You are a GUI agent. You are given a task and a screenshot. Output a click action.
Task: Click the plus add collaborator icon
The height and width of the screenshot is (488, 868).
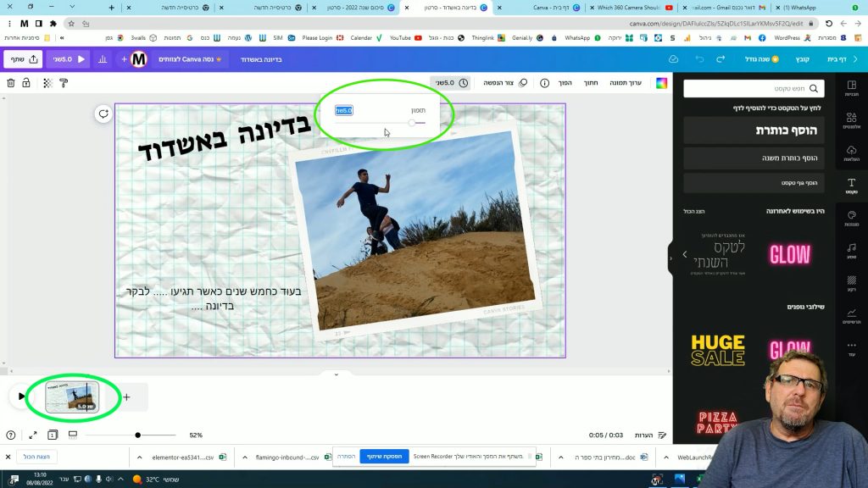(124, 59)
